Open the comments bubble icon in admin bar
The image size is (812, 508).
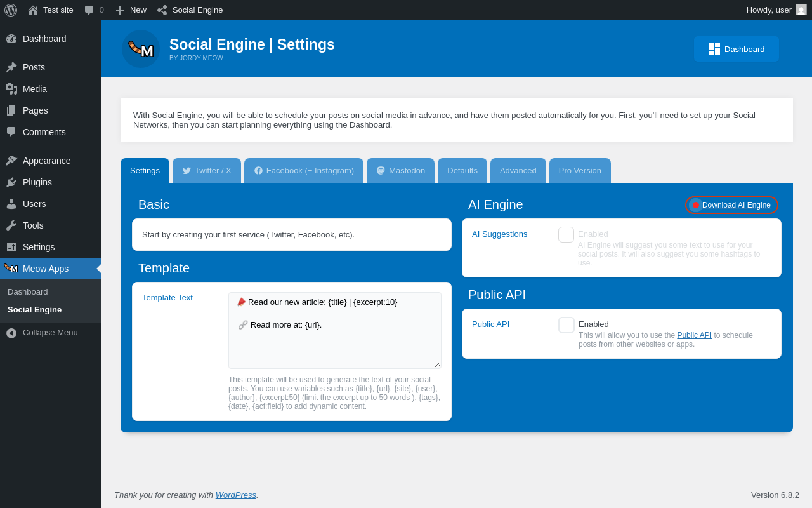(x=89, y=10)
